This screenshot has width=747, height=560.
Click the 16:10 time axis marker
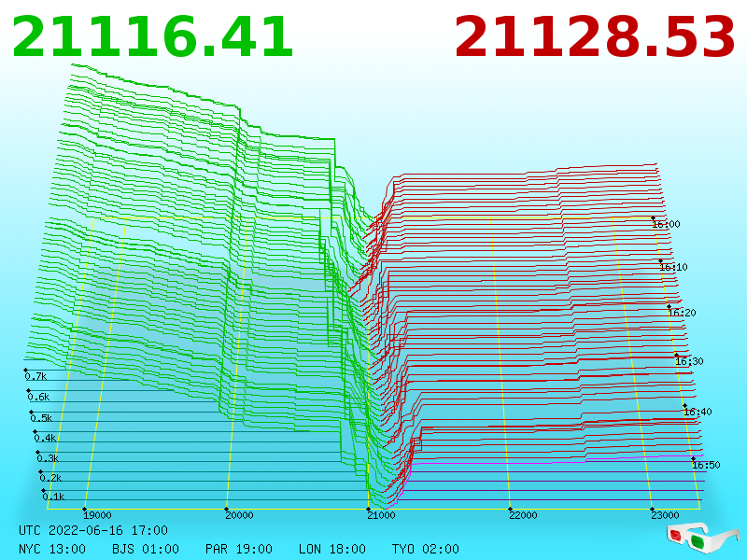pos(673,267)
